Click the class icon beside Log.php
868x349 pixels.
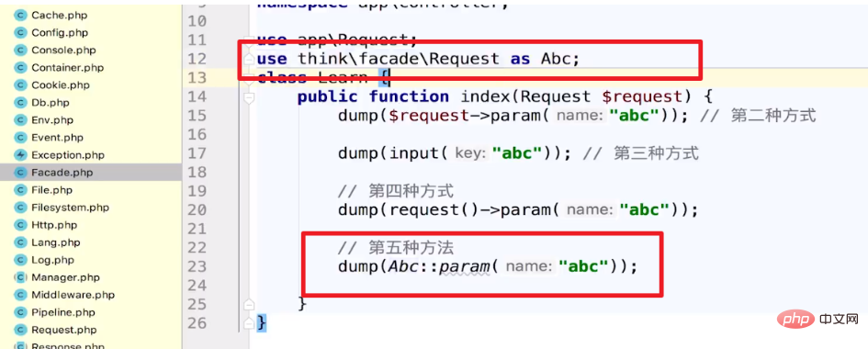[x=20, y=260]
